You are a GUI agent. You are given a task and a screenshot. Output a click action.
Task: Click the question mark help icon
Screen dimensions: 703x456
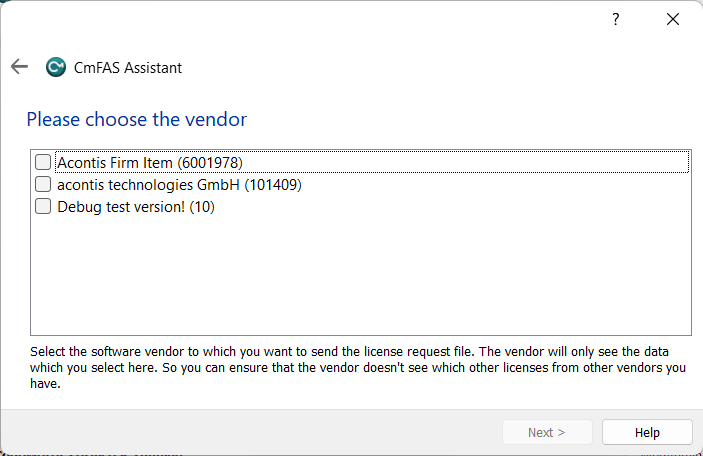point(616,19)
